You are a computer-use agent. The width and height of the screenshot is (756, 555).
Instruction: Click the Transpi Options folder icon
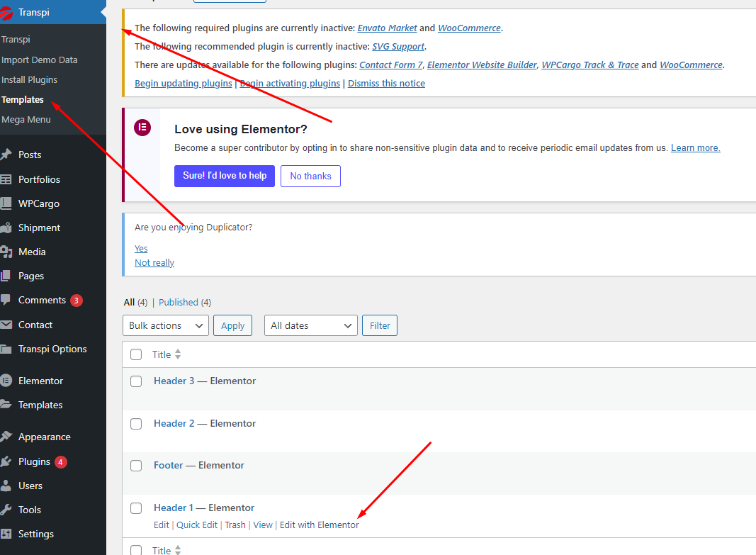pos(6,349)
